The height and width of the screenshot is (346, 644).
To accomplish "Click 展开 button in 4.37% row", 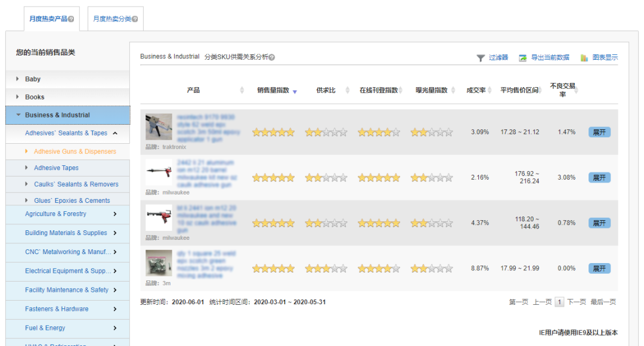I will 599,223.
